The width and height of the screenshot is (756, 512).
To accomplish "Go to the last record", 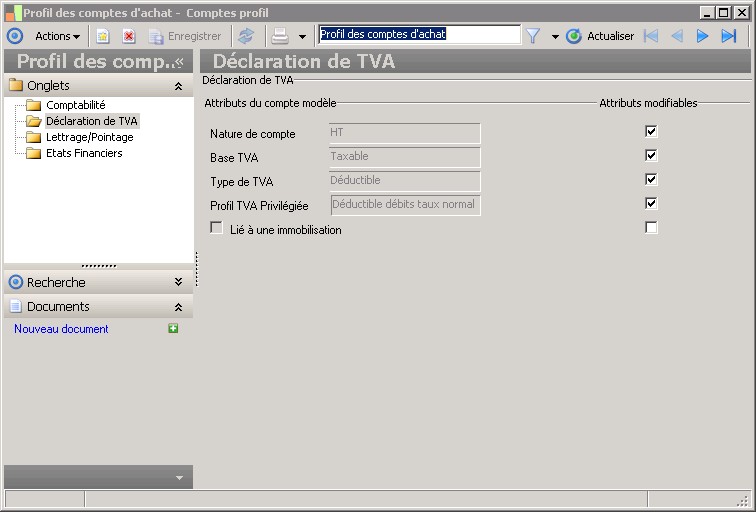I will (729, 36).
